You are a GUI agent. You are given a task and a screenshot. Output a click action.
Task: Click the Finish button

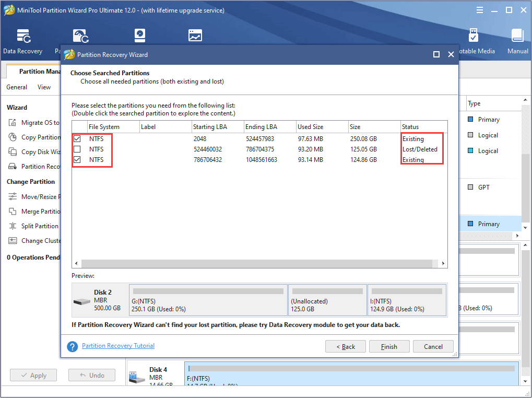(x=389, y=346)
